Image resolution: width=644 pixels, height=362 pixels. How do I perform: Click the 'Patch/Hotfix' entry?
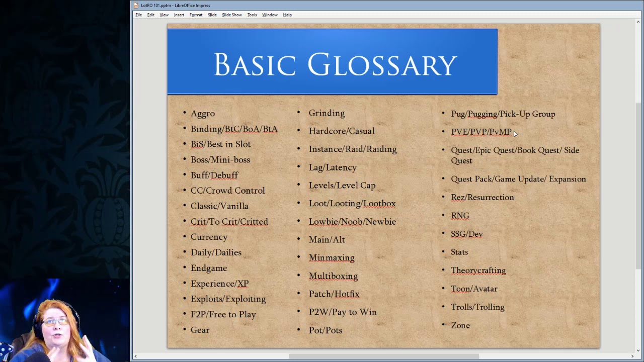coord(334,294)
